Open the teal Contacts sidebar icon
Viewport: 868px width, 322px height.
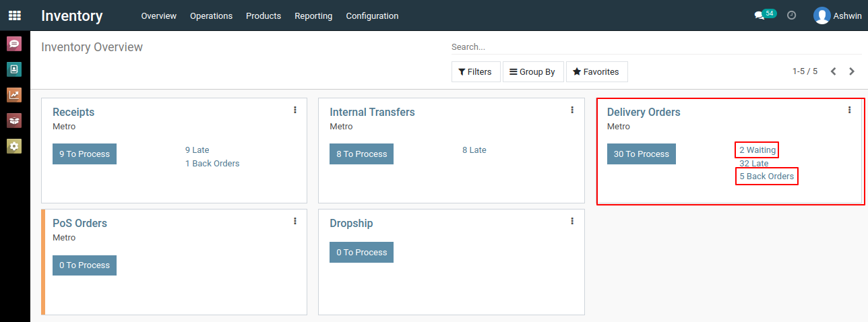pos(14,69)
